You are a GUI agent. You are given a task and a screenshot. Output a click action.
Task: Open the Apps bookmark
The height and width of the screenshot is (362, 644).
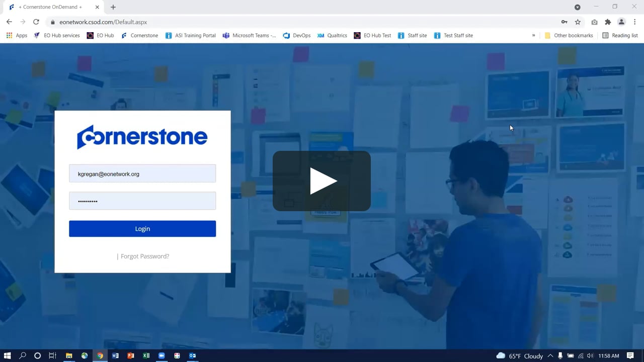[x=17, y=36]
